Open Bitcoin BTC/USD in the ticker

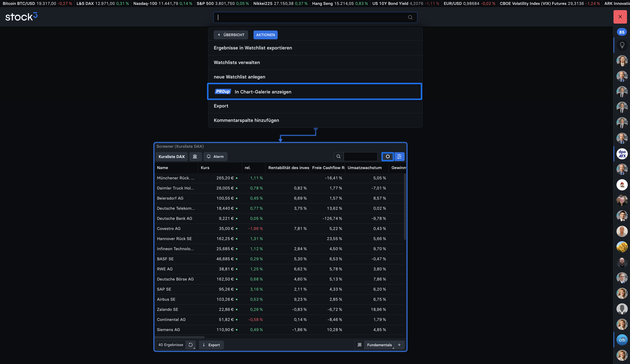37,4
